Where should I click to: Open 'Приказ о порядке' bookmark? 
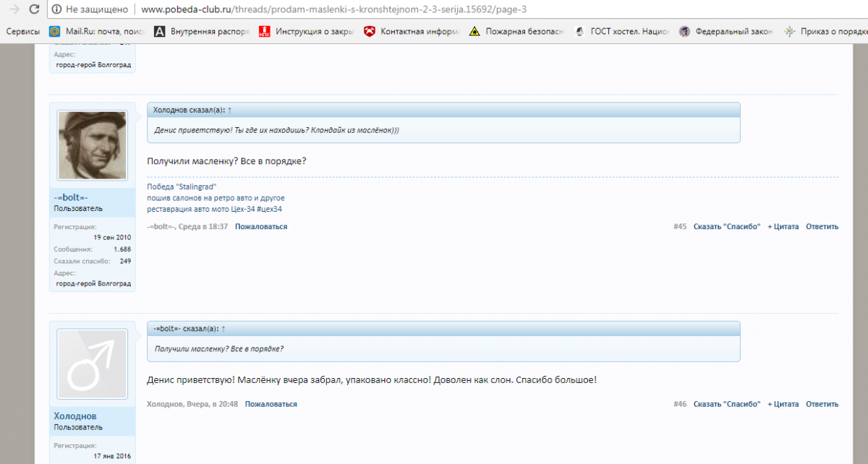pyautogui.click(x=825, y=32)
